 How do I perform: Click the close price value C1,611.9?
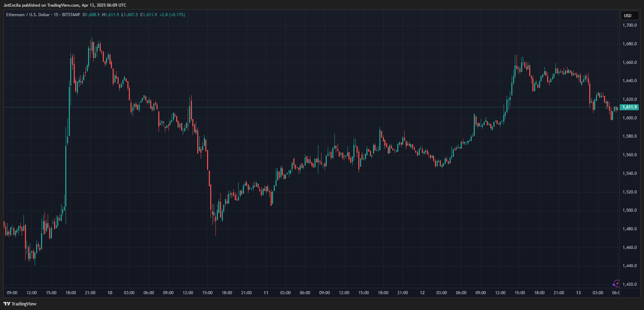[149, 15]
